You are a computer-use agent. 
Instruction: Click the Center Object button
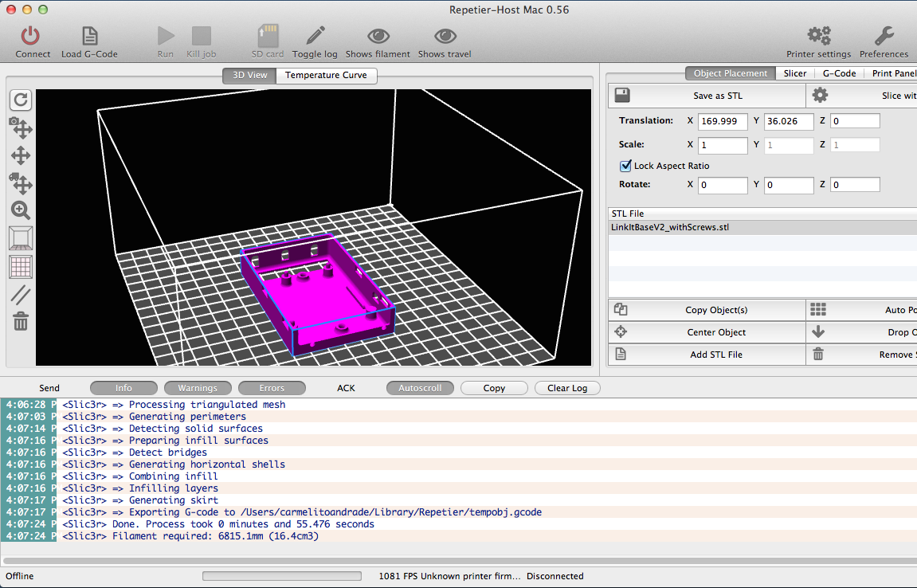click(707, 332)
